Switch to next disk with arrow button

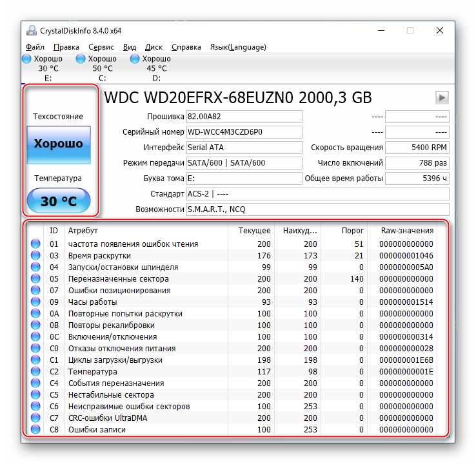click(442, 98)
